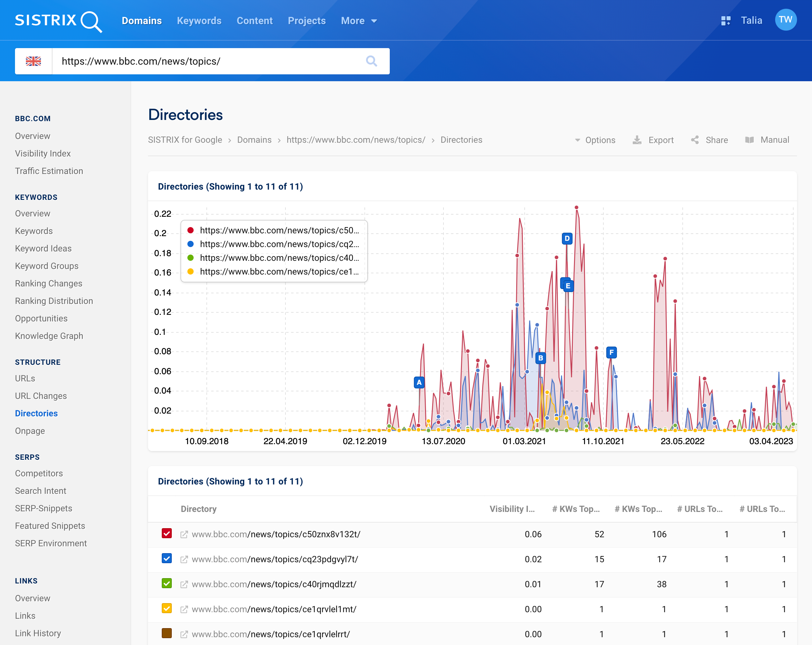Click event pin D on chart
Screen dimensions: 812x645
pyautogui.click(x=567, y=239)
